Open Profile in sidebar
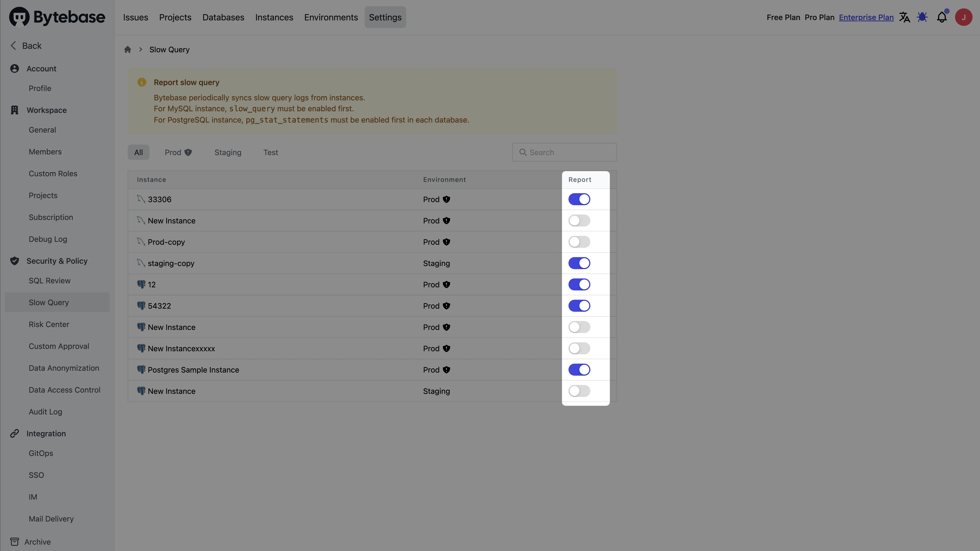980x551 pixels. 40,88
